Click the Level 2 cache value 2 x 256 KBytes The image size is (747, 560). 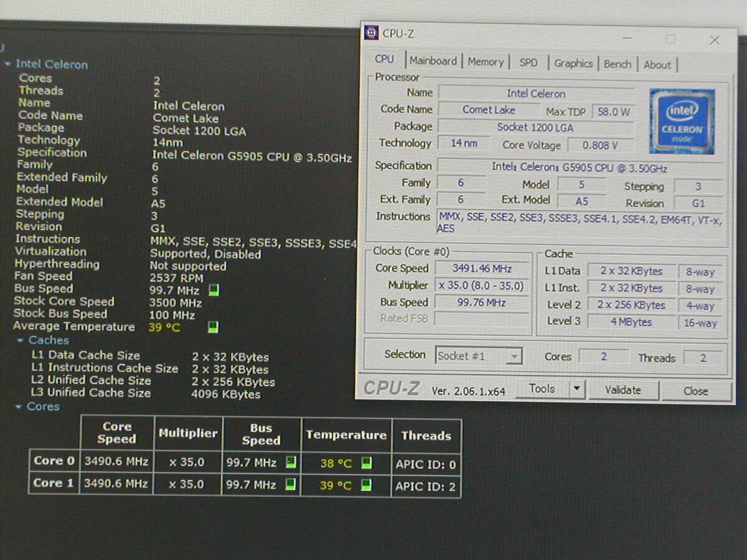pyautogui.click(x=631, y=305)
